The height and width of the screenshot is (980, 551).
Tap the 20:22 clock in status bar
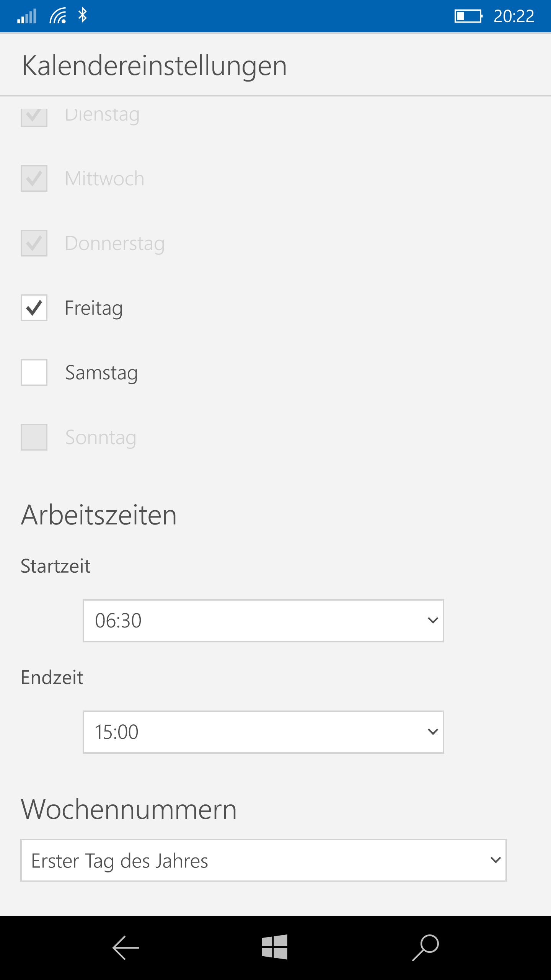514,16
